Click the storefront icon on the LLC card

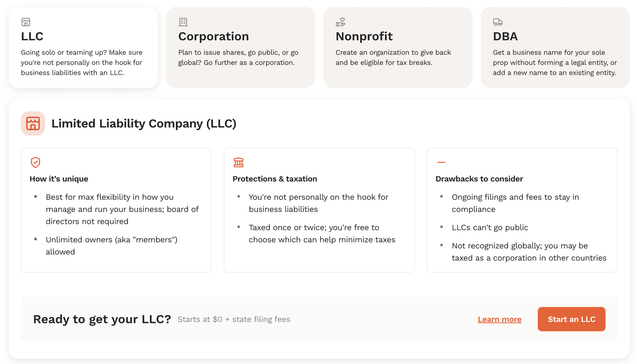point(26,22)
